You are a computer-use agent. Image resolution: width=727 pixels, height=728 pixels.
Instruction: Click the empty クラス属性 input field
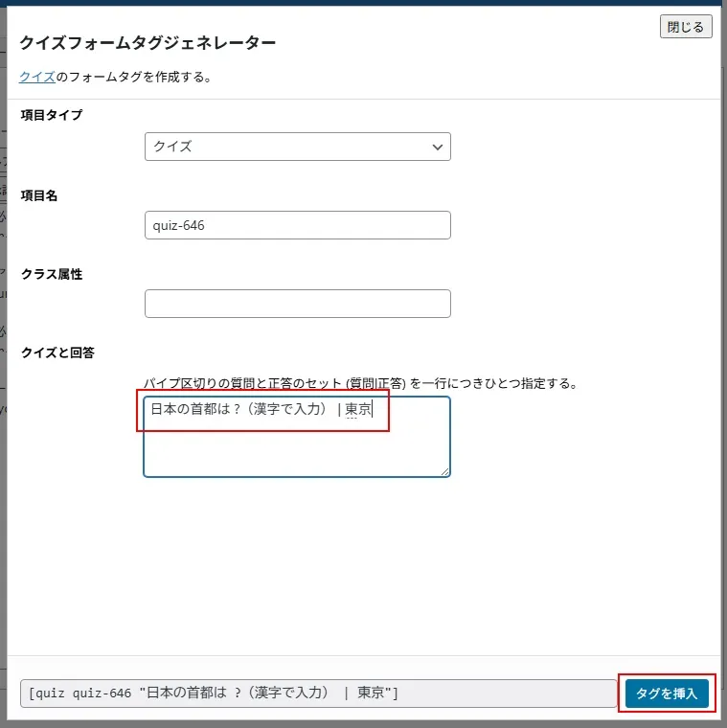point(297,304)
